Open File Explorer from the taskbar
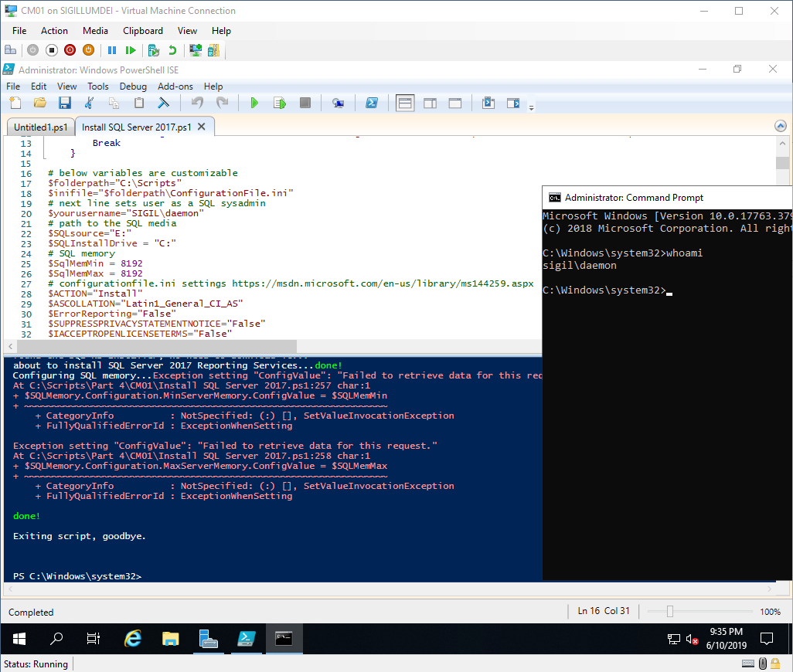 point(171,639)
